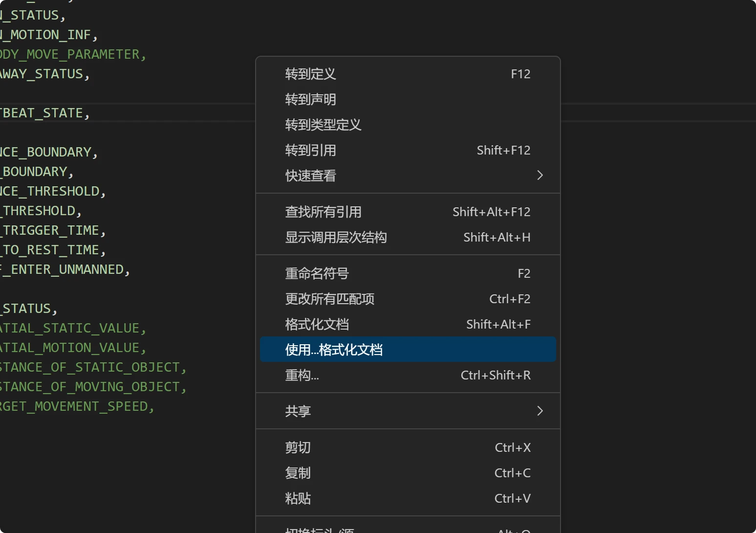Open 重构... from the context menu

[x=302, y=376]
